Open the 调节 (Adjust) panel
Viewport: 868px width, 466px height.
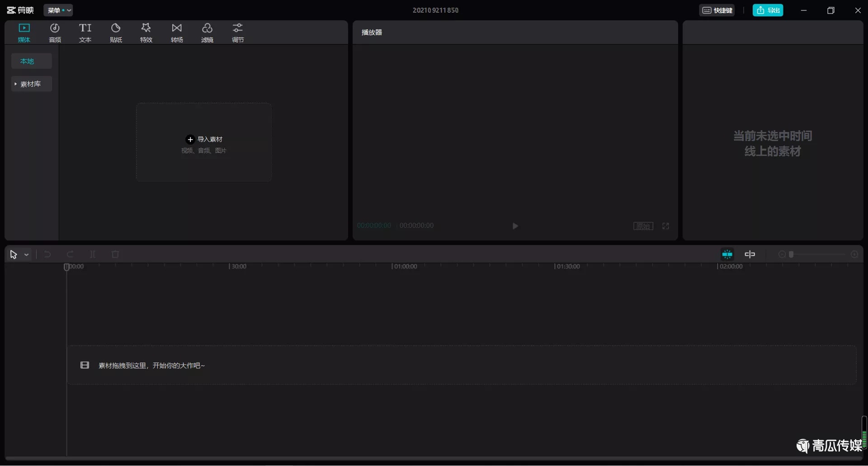pos(238,33)
